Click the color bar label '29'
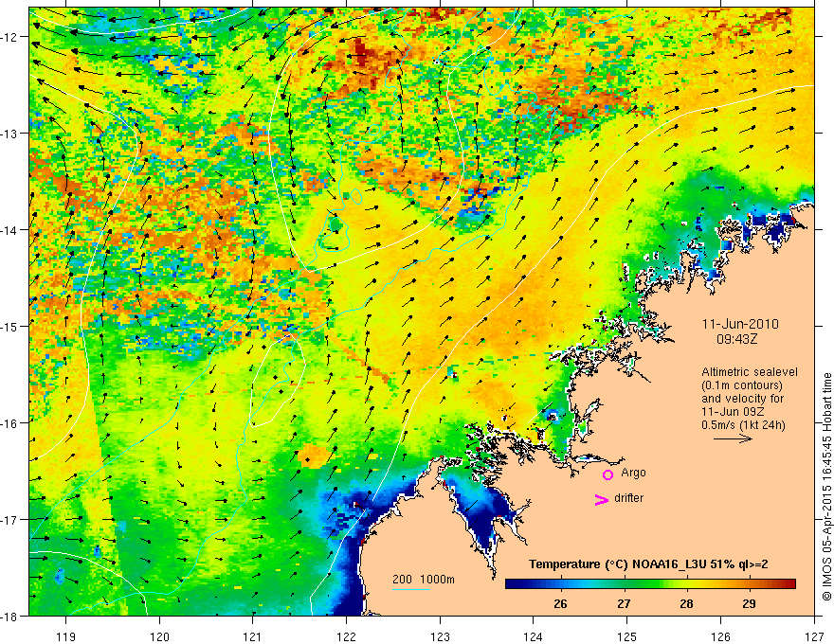 pyautogui.click(x=749, y=603)
